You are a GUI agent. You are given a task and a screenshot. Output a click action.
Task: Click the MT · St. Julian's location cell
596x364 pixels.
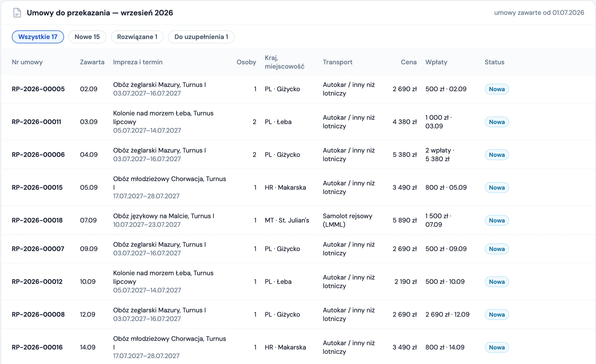[287, 220]
